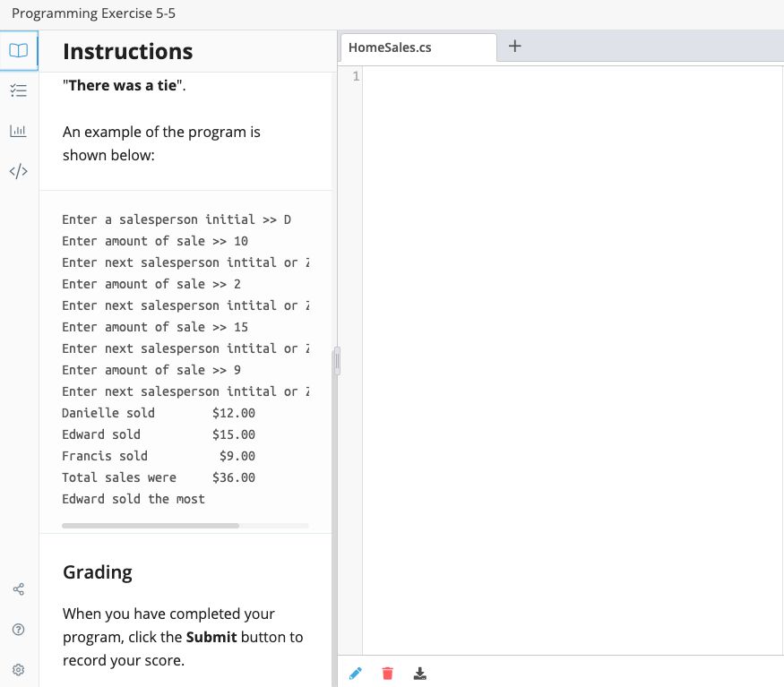
Task: Open the help question mark icon
Action: (x=19, y=630)
